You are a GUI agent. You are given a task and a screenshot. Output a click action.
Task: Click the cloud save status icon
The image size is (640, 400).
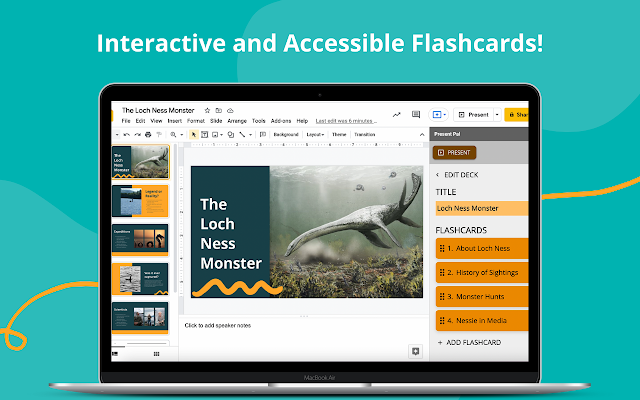pyautogui.click(x=230, y=111)
